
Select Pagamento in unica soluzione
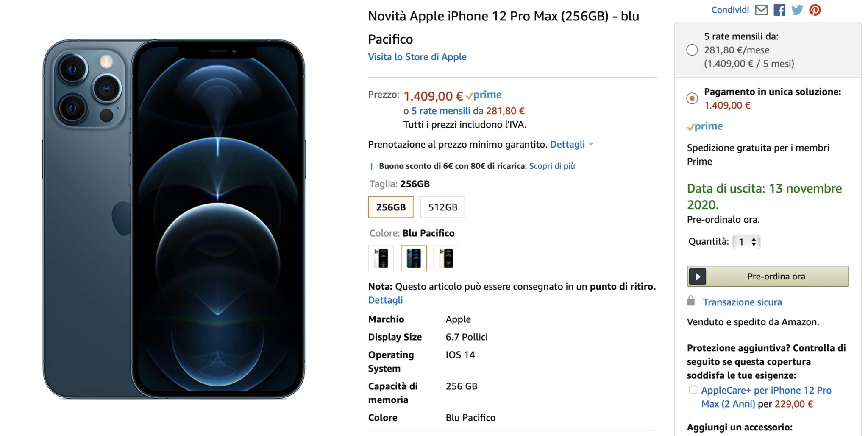tap(692, 98)
